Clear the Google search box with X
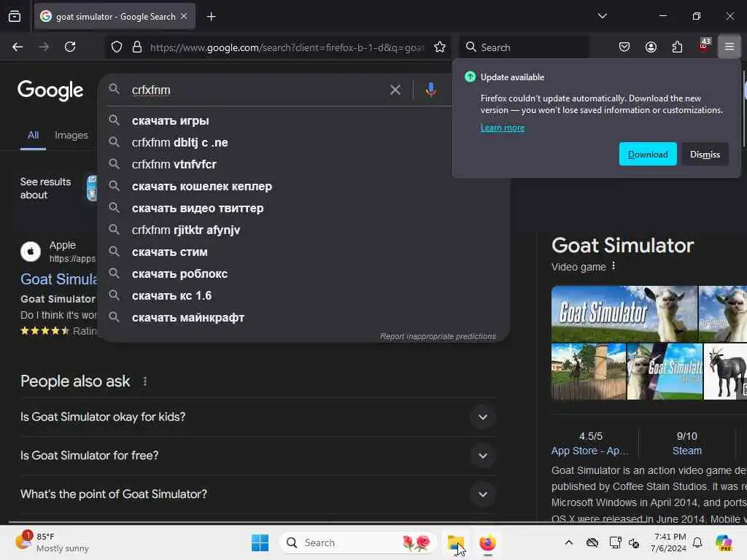Screen dimensions: 747x560 click(395, 90)
